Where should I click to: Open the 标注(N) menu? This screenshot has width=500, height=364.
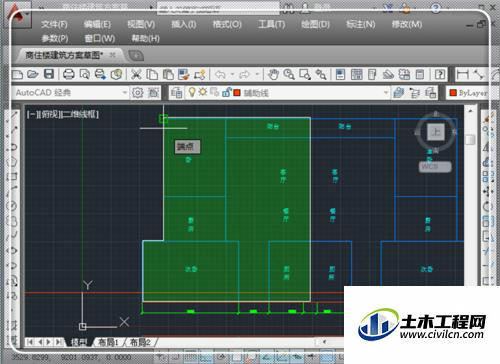click(361, 24)
